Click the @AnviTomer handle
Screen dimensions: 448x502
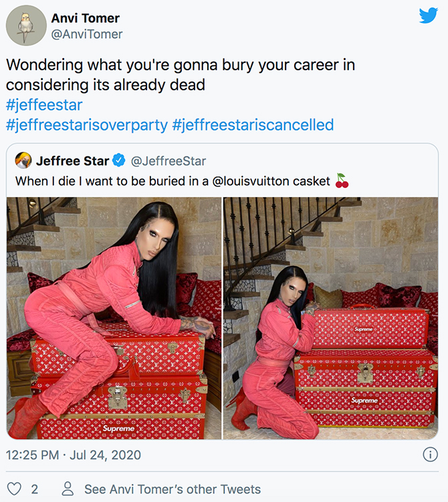click(87, 34)
